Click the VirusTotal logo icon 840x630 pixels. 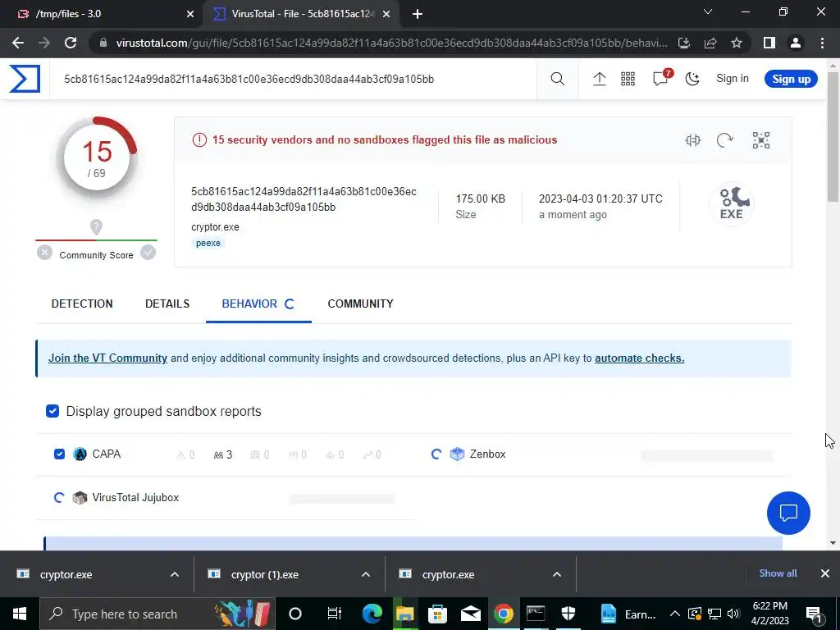tap(25, 79)
